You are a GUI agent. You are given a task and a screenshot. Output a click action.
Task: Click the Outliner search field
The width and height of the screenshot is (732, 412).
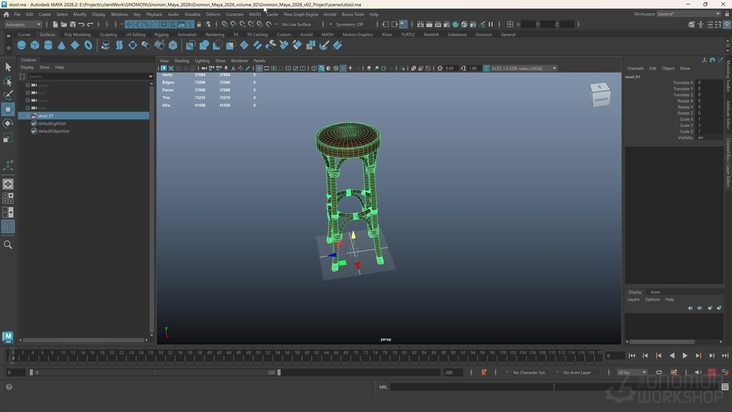pos(90,76)
